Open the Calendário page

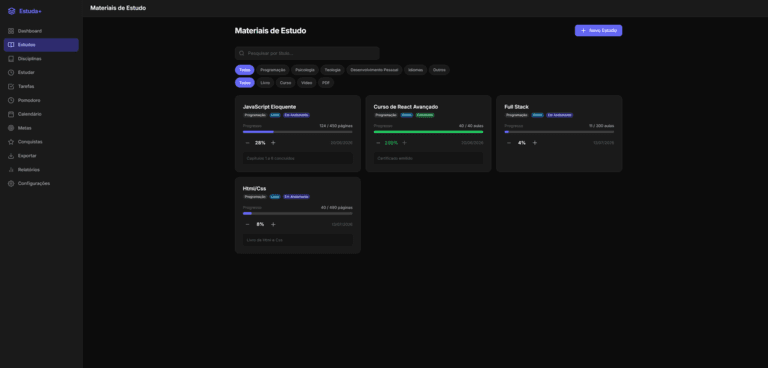[41, 114]
